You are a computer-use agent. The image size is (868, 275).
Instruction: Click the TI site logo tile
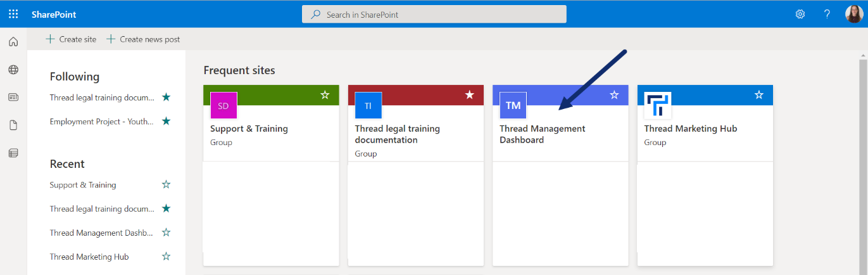[x=368, y=105]
